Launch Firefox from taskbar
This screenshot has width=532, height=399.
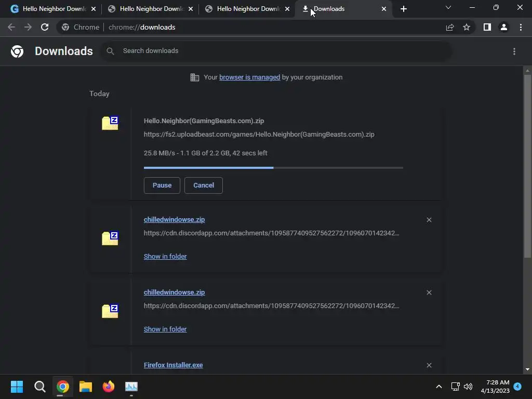(109, 387)
